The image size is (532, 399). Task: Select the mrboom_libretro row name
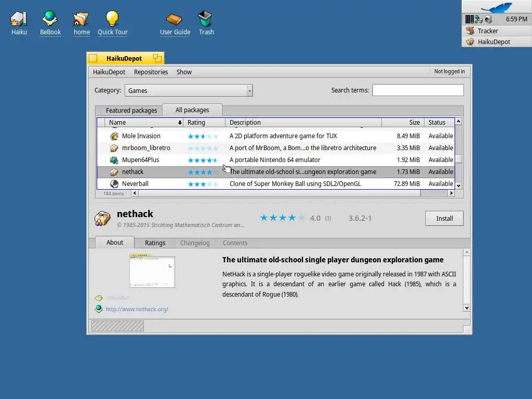click(x=146, y=148)
